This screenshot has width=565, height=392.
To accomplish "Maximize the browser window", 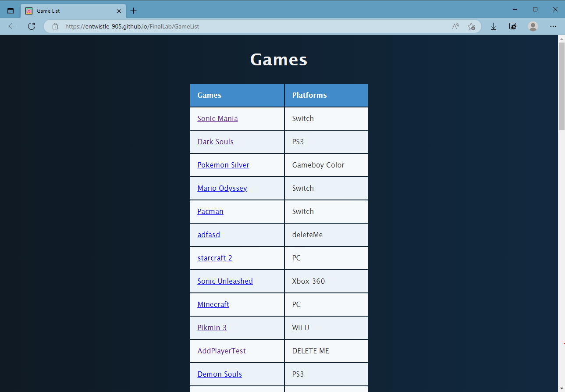I will click(535, 9).
